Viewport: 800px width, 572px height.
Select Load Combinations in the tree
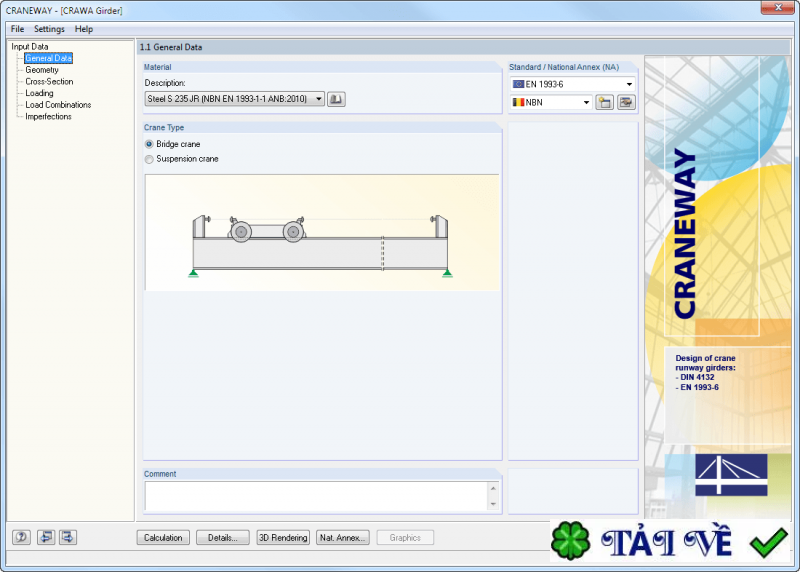(x=58, y=105)
